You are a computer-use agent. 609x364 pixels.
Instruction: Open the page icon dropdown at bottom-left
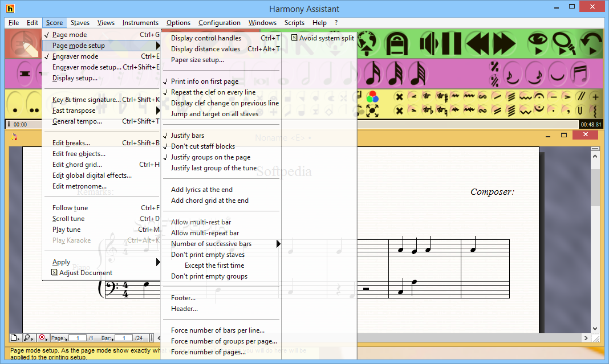[x=15, y=338]
